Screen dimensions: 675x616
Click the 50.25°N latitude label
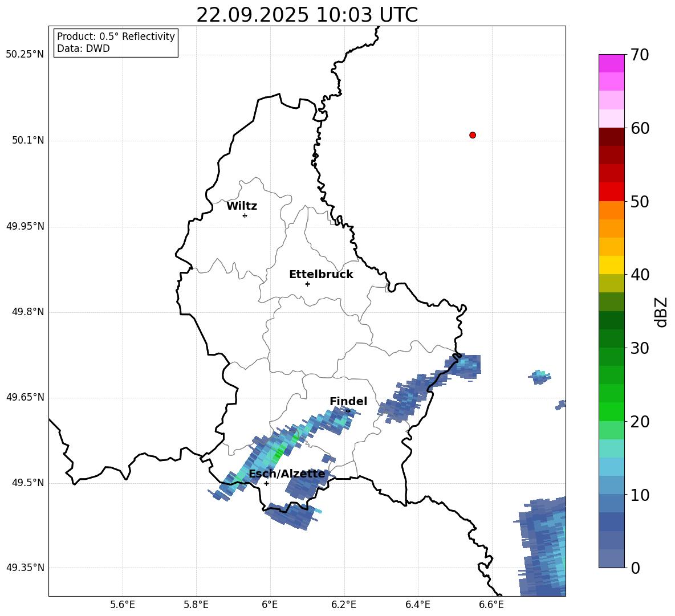pos(25,55)
